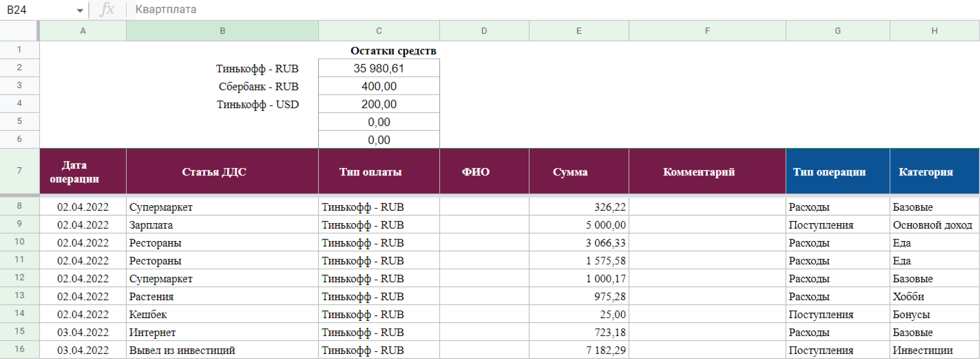The height and width of the screenshot is (359, 980).
Task: Select column G header
Action: click(837, 31)
